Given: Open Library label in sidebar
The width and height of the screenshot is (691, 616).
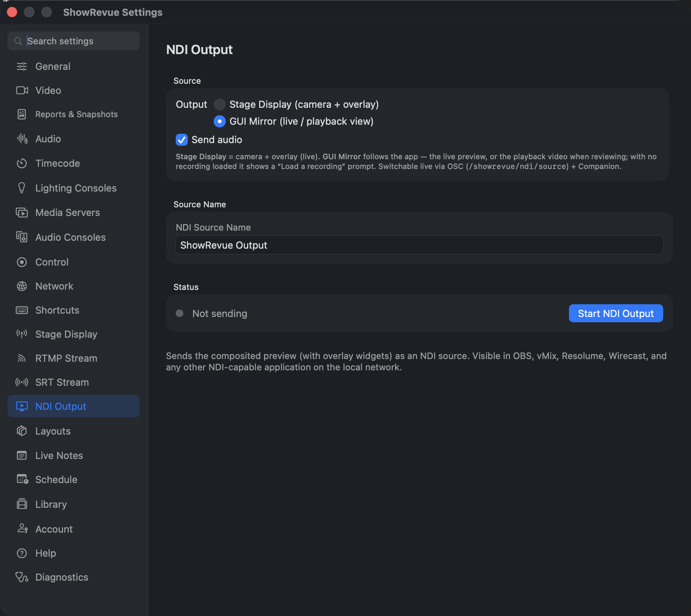Looking at the screenshot, I should click(51, 504).
